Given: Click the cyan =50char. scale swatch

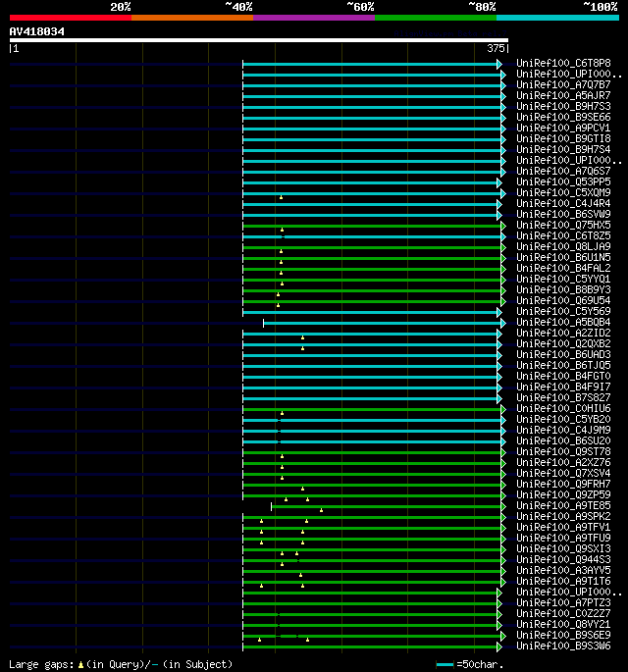Looking at the screenshot, I should 445,665.
